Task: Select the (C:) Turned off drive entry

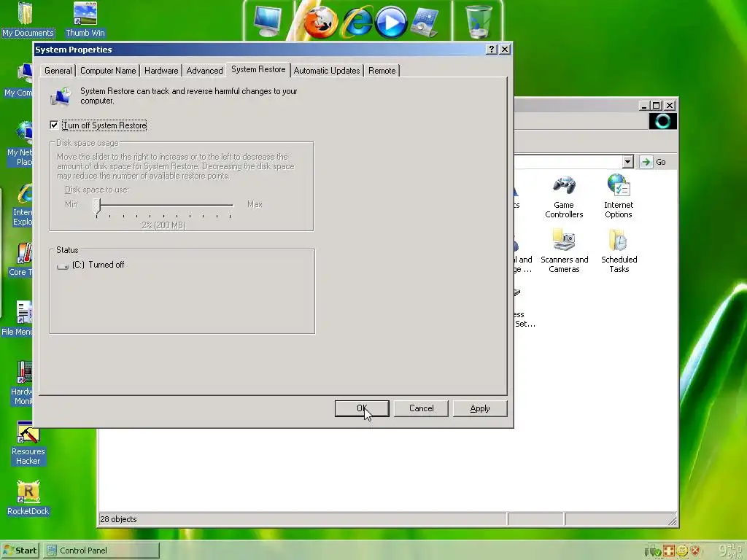Action: pyautogui.click(x=90, y=265)
